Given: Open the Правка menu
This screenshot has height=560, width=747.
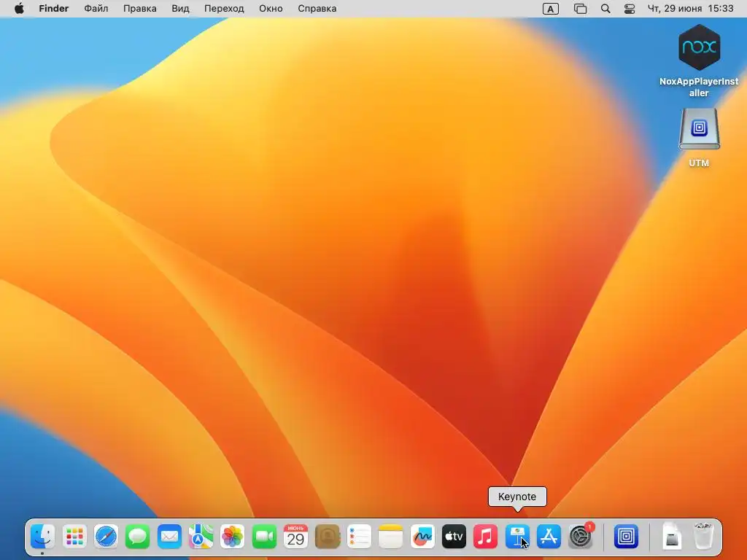Looking at the screenshot, I should (139, 9).
